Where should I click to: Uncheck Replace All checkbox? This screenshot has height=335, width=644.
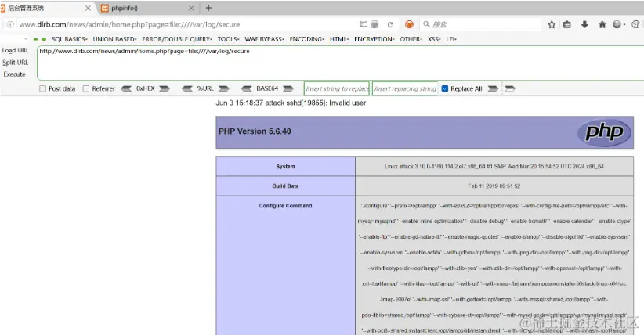pyautogui.click(x=445, y=88)
